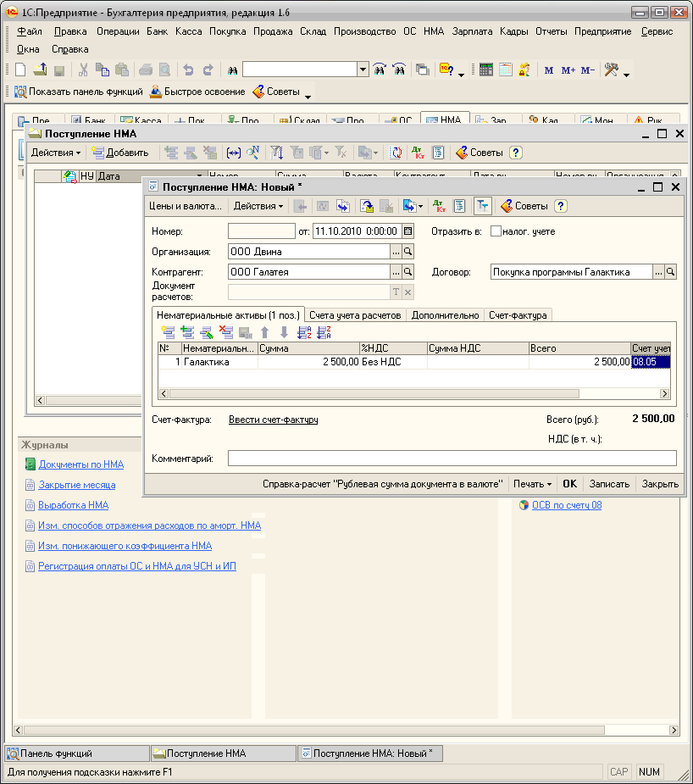Move row down arrow in assets table
The height and width of the screenshot is (784, 693).
[x=284, y=332]
